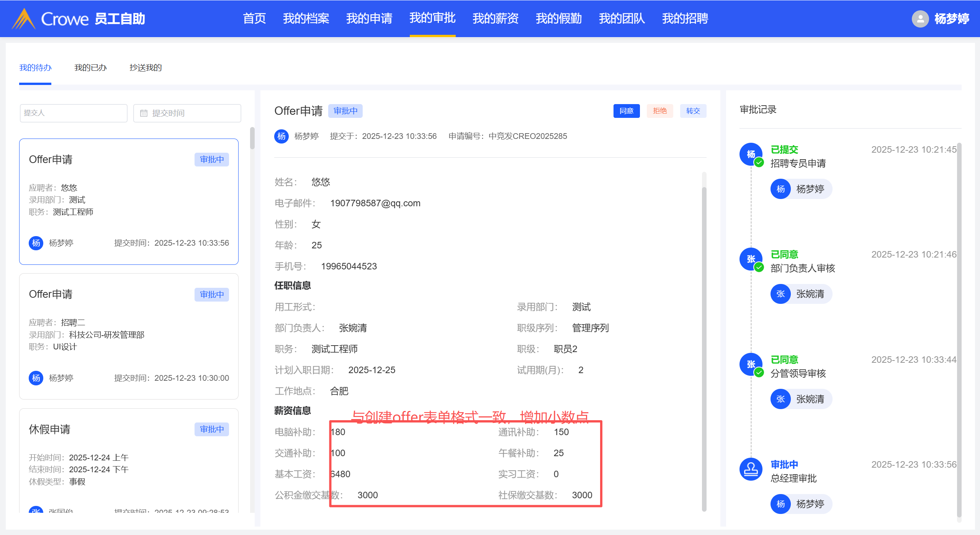Click the stamp icon for 总经理审批 step
The width and height of the screenshot is (980, 535).
[x=751, y=469]
